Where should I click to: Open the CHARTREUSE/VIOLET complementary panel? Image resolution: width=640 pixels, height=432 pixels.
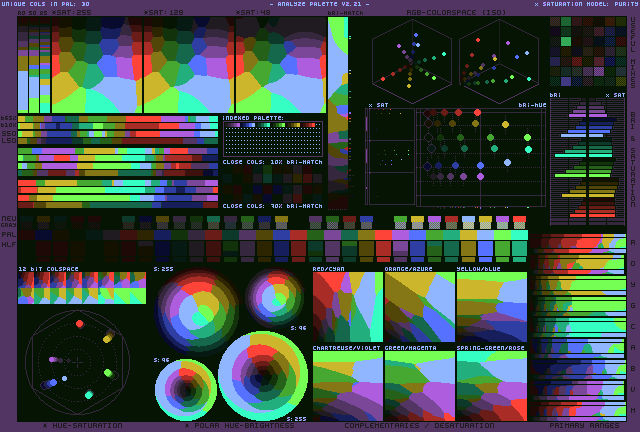348,386
